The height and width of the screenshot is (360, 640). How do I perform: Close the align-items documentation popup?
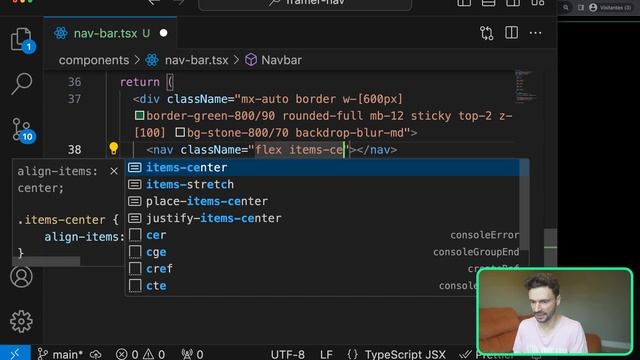[x=114, y=171]
